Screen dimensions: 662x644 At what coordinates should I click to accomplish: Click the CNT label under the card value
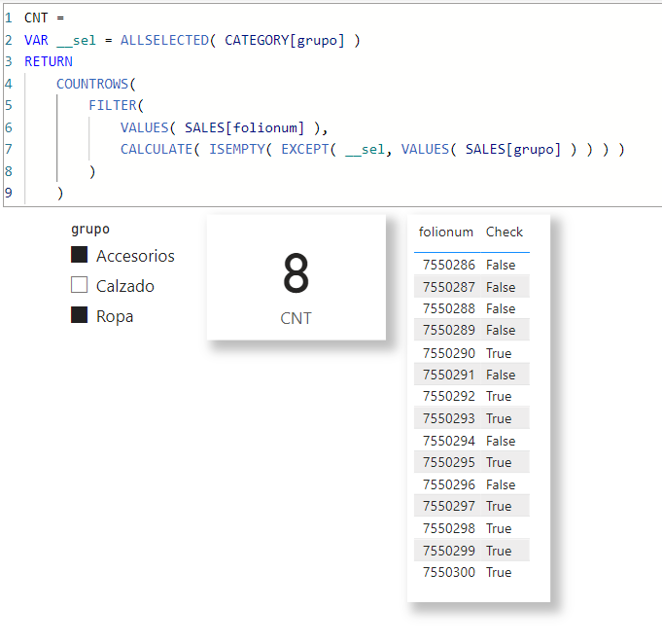point(296,318)
